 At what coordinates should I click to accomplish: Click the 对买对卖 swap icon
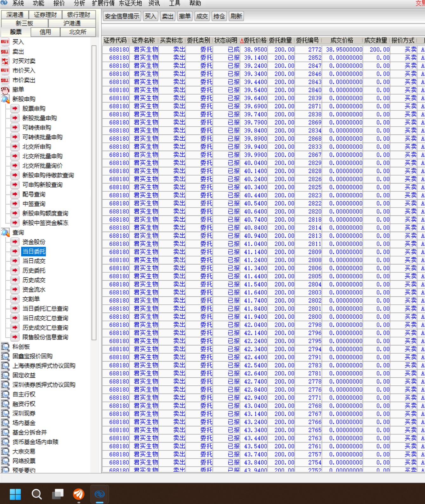coord(5,61)
